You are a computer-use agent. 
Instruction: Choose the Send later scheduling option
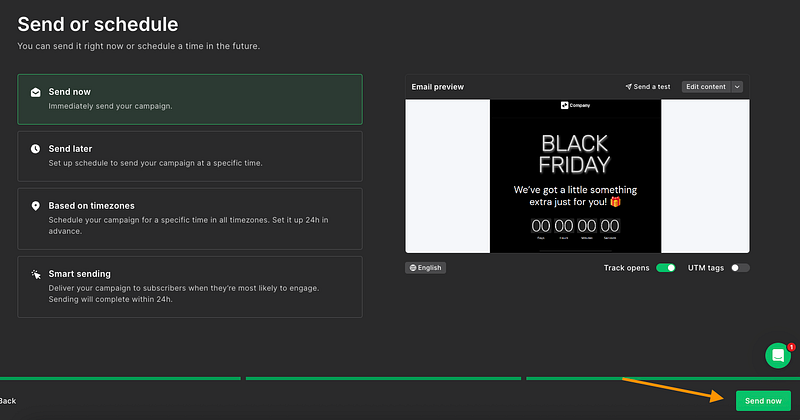(x=190, y=156)
